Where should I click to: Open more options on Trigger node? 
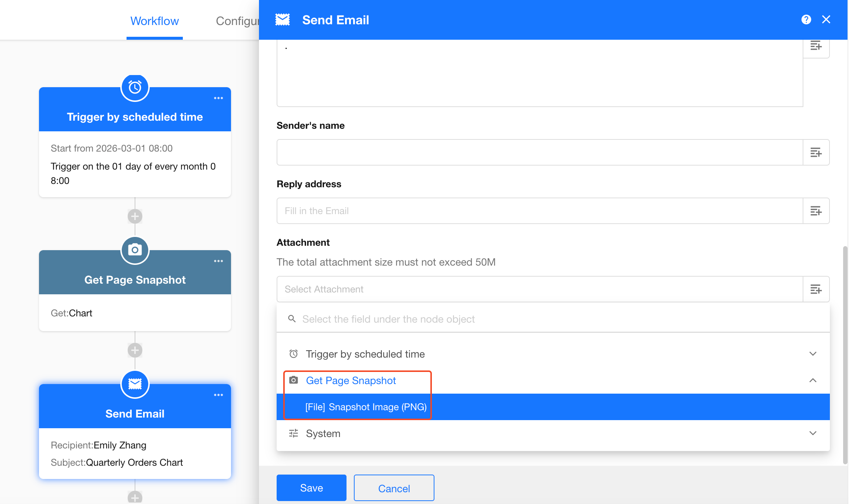[x=219, y=98]
